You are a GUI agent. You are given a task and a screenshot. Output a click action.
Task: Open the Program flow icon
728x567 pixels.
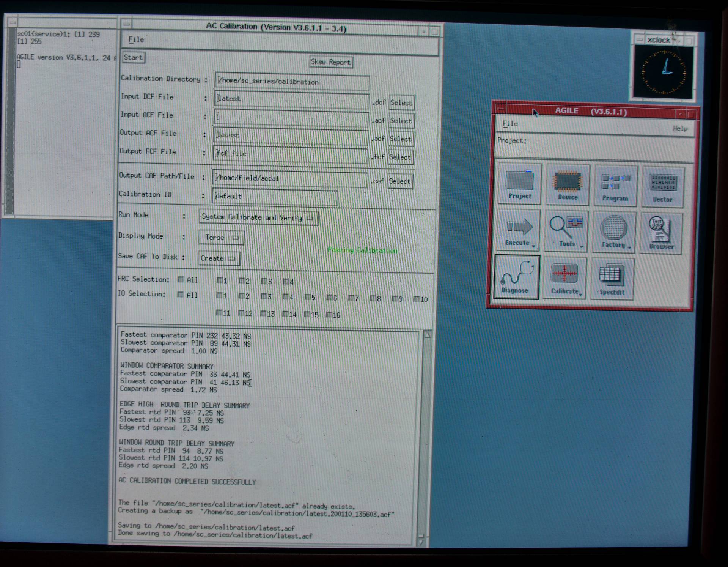click(615, 186)
